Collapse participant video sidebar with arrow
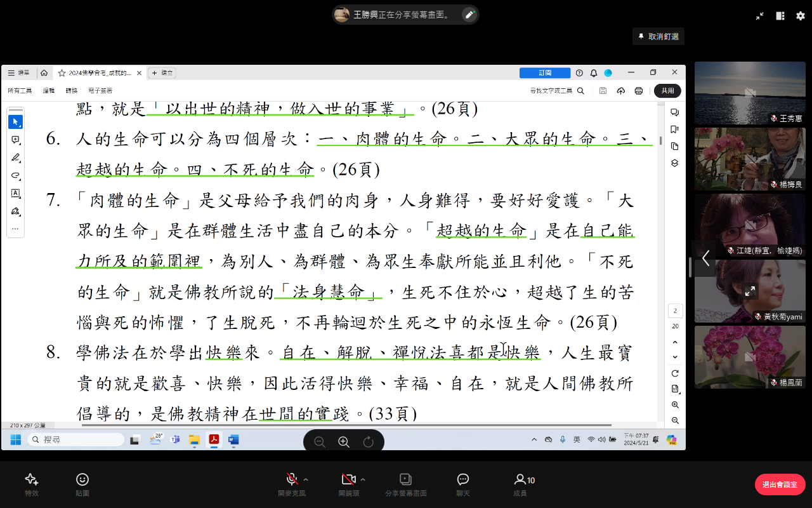This screenshot has height=508, width=812. pyautogui.click(x=705, y=258)
